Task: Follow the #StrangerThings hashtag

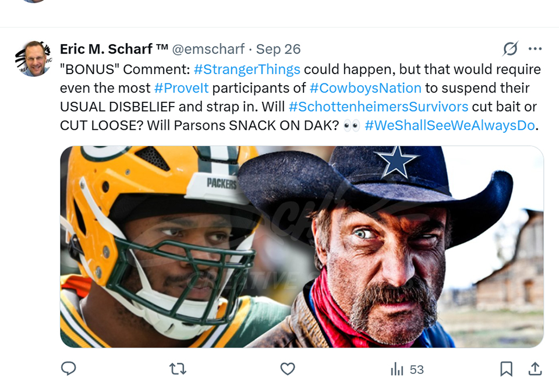Action: [x=247, y=70]
